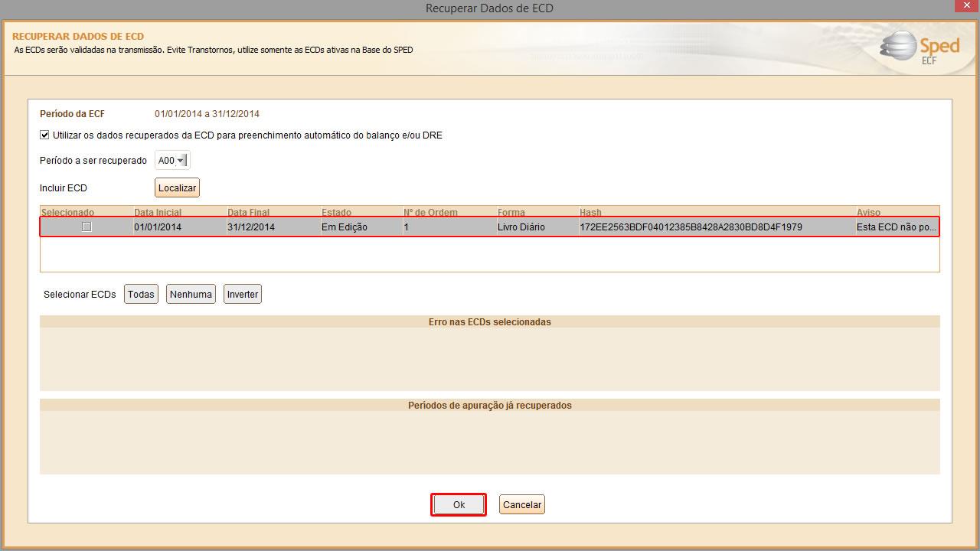The height and width of the screenshot is (551, 980).
Task: Open the Período a ser recuperado dropdown
Action: (172, 161)
